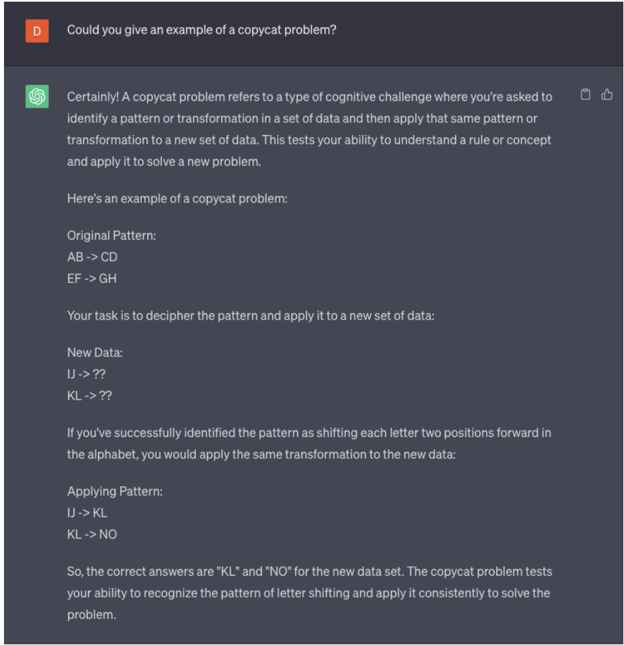Image resolution: width=624 pixels, height=645 pixels.
Task: Click the opening "Certainly!" paragraph of the response
Action: click(x=309, y=128)
